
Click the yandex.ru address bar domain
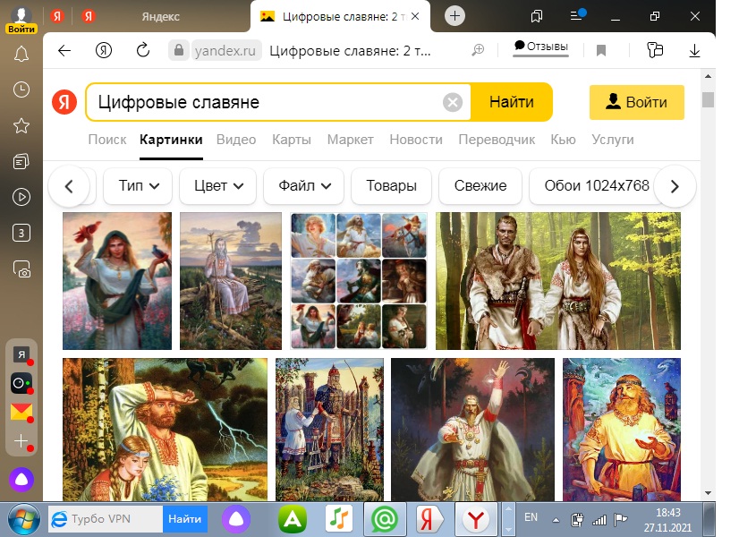(x=225, y=50)
